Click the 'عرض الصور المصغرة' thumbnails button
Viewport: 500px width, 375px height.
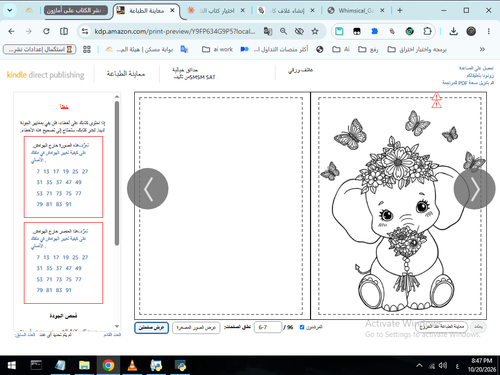(196, 328)
